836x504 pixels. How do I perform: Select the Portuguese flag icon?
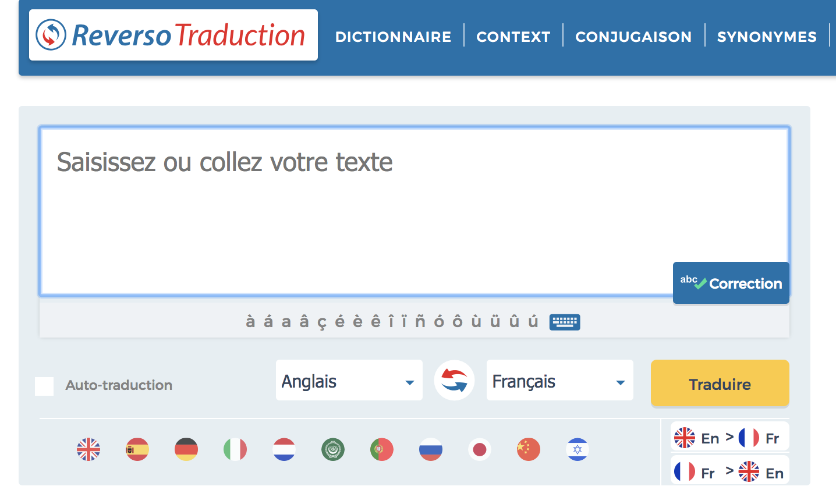[382, 449]
